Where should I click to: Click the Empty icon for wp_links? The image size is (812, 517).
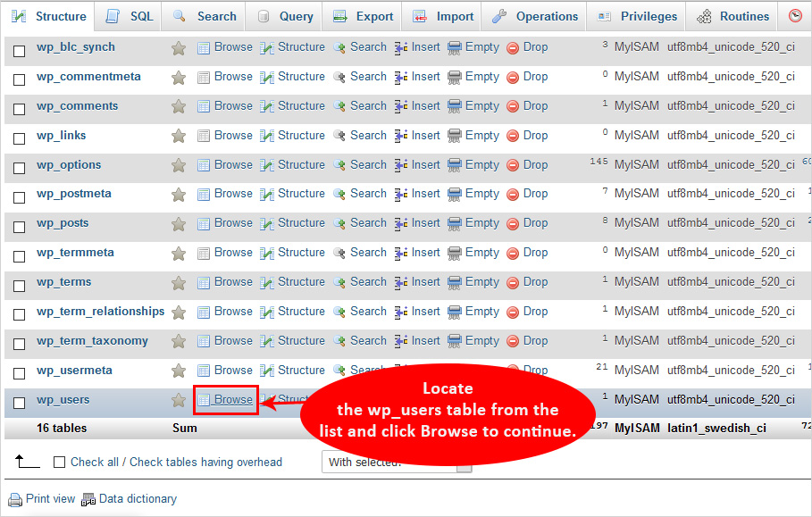click(x=455, y=136)
